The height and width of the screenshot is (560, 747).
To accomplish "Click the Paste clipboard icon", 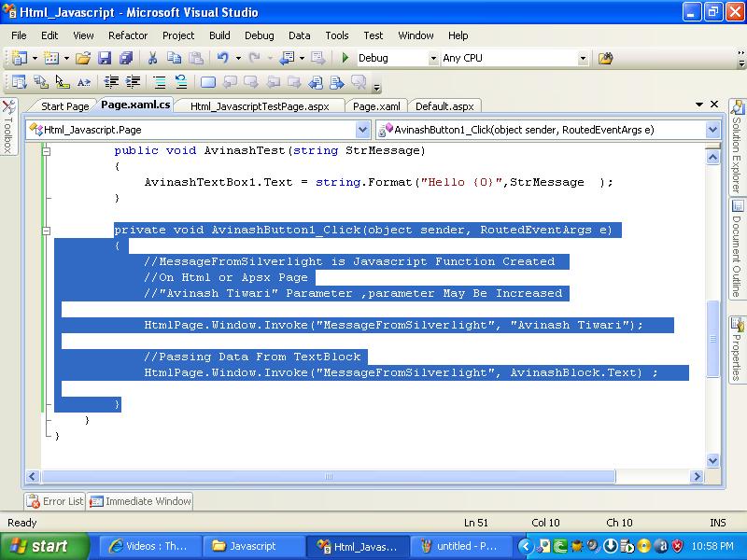I will coord(196,58).
